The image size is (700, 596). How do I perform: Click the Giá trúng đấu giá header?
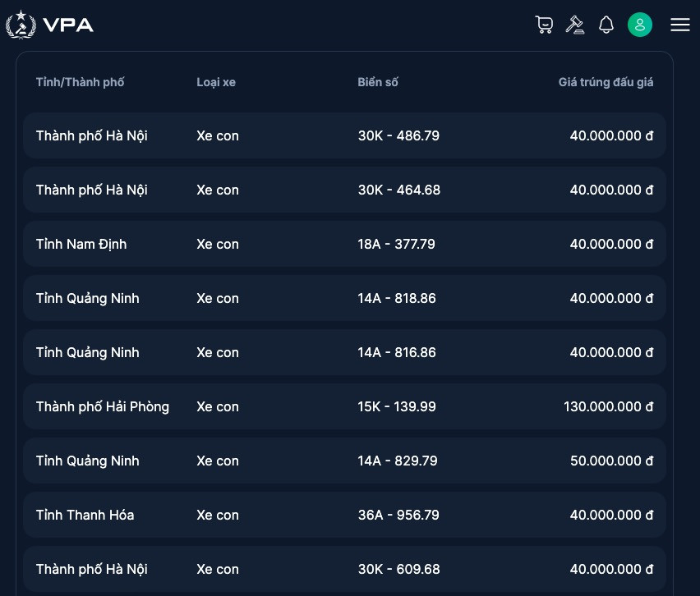tap(606, 82)
